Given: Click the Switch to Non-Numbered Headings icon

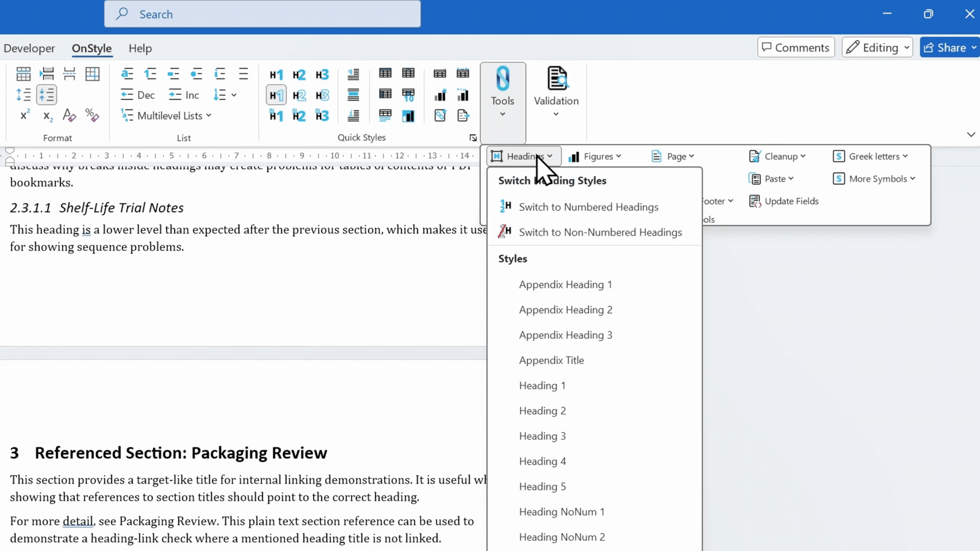Looking at the screenshot, I should [x=505, y=232].
